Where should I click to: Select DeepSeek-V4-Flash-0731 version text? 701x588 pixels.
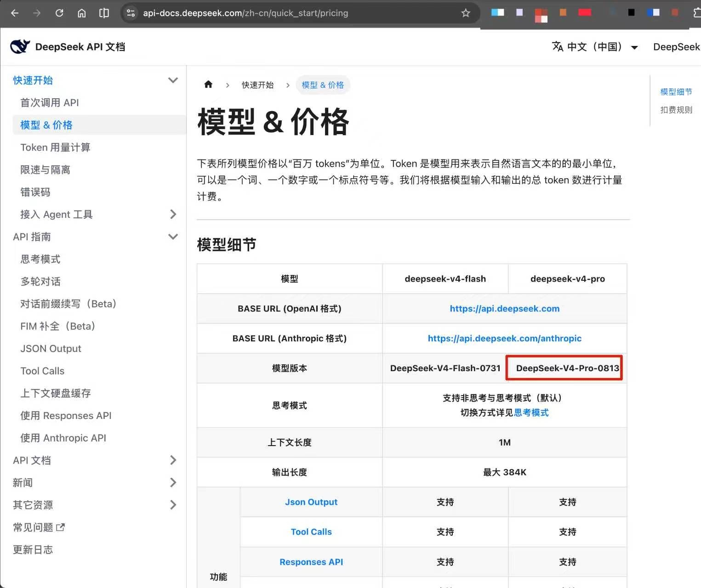coord(445,368)
